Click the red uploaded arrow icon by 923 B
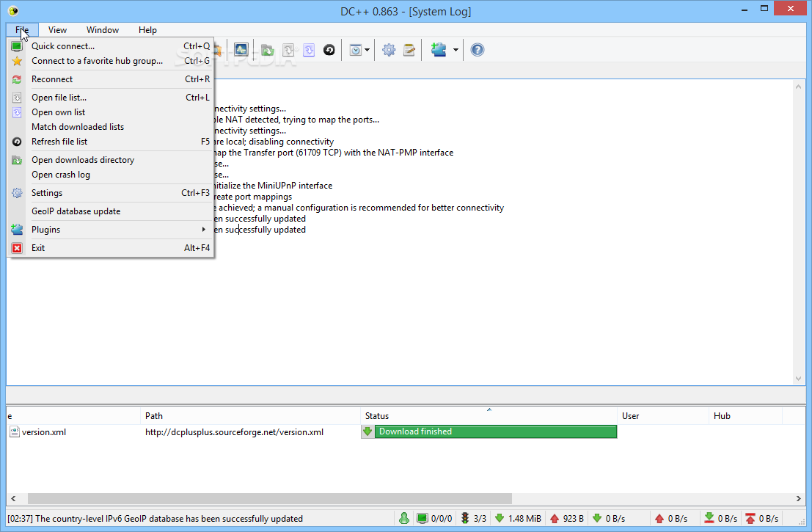This screenshot has height=532, width=812. click(554, 518)
